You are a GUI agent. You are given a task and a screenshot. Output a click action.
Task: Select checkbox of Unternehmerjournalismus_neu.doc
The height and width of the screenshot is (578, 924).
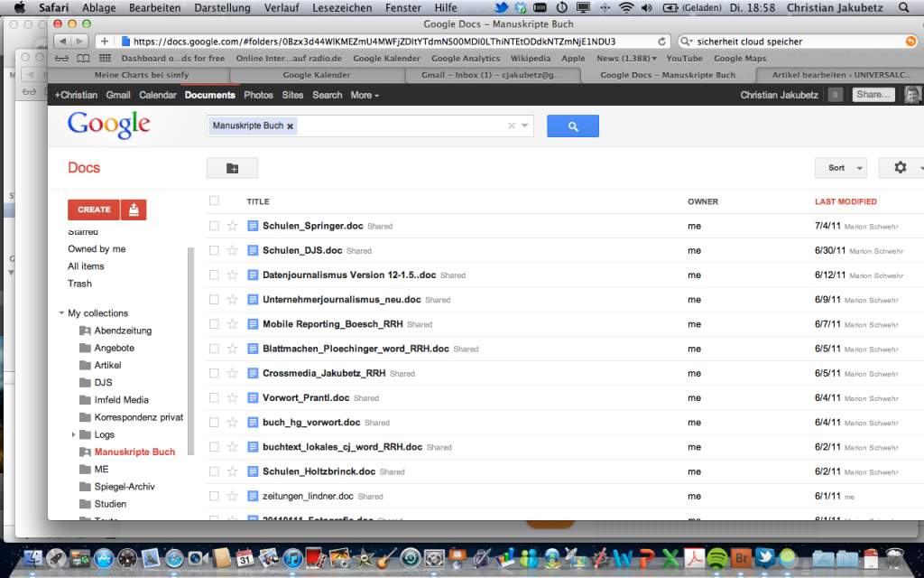tap(214, 300)
